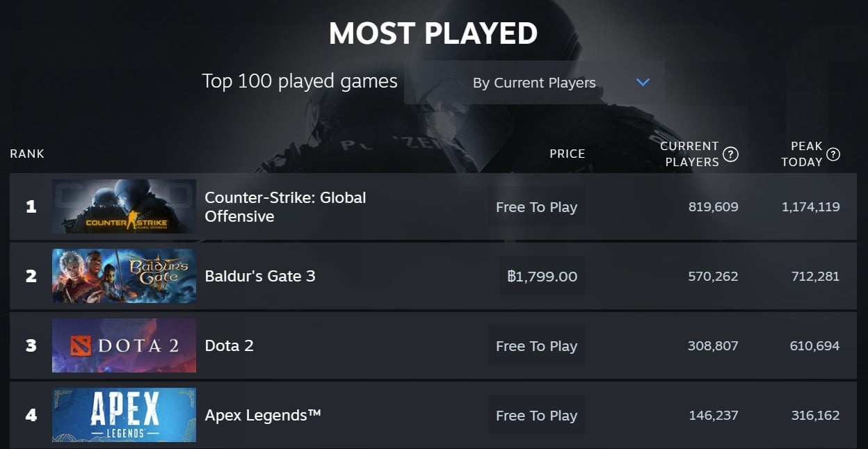Screen dimensions: 868x449
Task: Click the Current Players help icon
Action: [730, 154]
